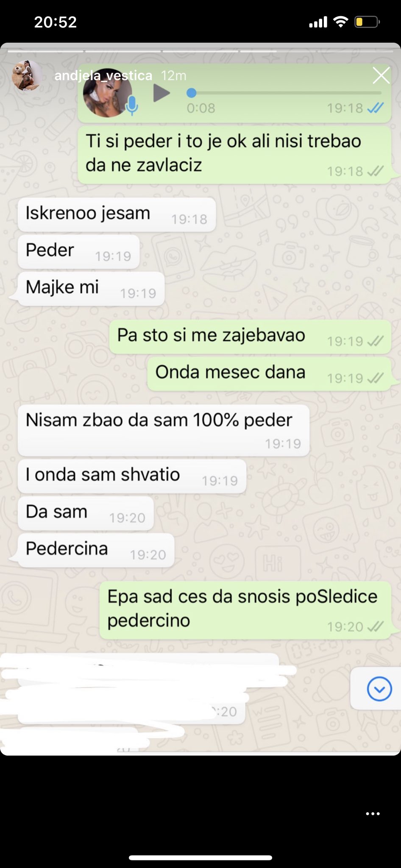This screenshot has height=868, width=401.
Task: Play the 0:08 voice message
Action: (x=161, y=93)
